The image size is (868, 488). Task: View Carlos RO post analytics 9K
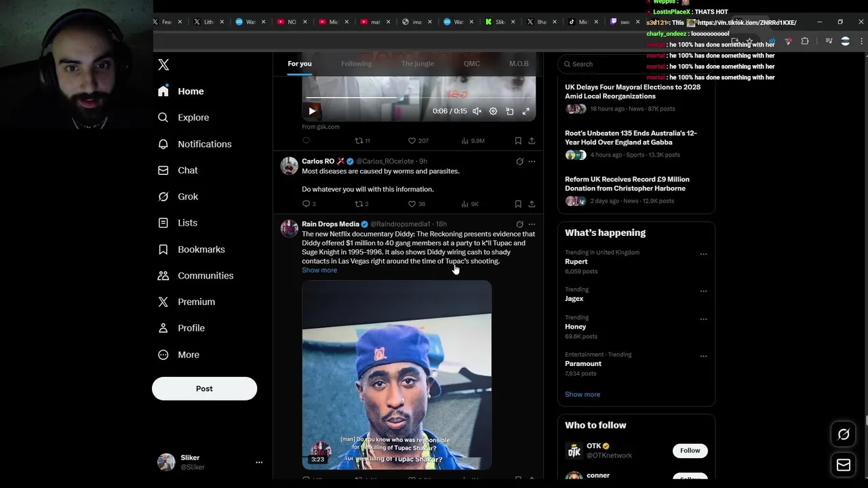point(470,204)
